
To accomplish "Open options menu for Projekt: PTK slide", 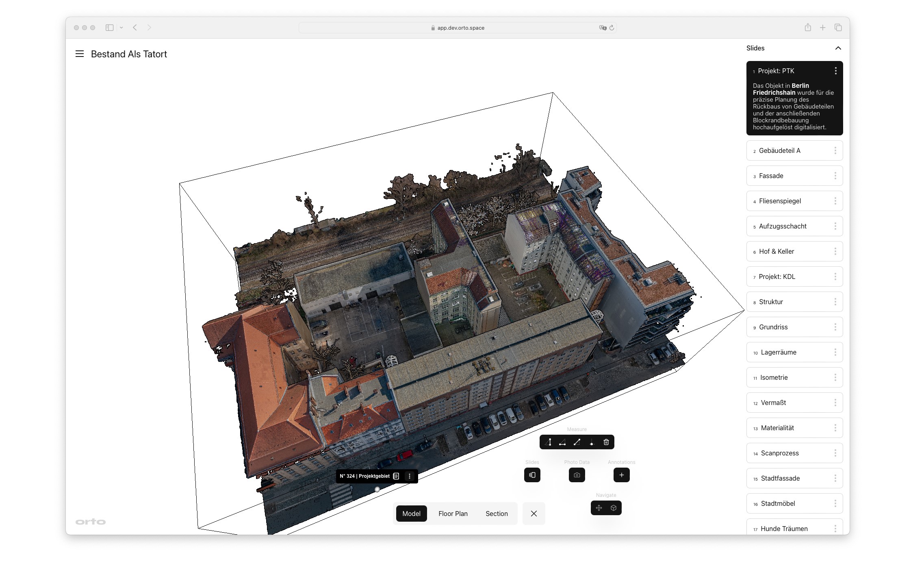I will [835, 71].
